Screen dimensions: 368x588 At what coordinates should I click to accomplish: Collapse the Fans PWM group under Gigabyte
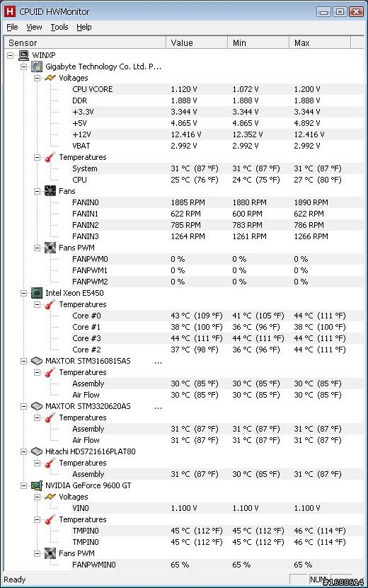(x=37, y=248)
